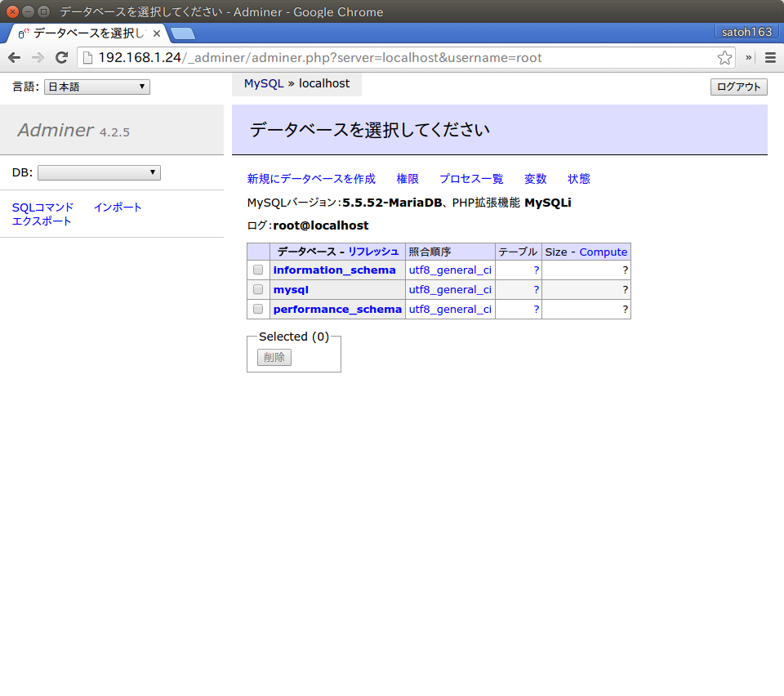Open SQLコマンド link in sidebar
The width and height of the screenshot is (784, 696).
point(43,207)
